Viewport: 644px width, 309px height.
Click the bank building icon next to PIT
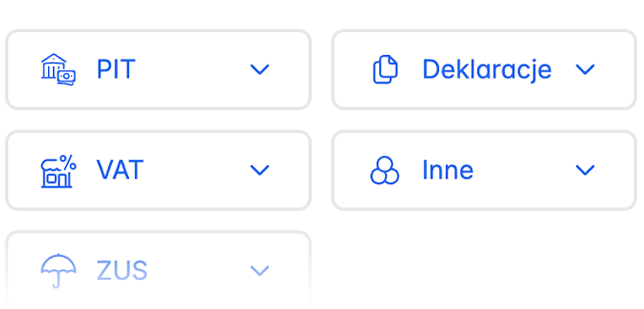(58, 69)
